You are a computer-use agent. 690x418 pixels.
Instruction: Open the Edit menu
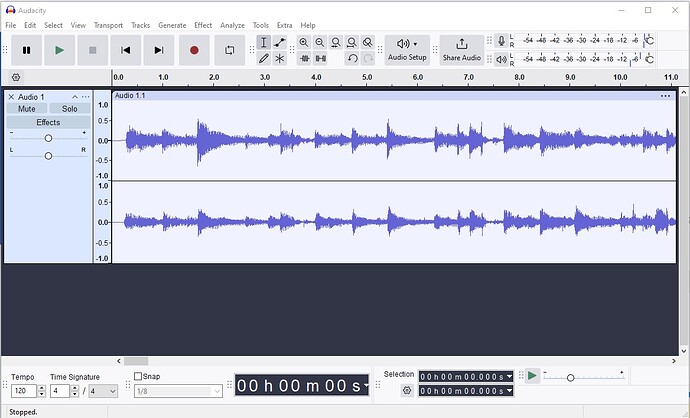coord(30,25)
